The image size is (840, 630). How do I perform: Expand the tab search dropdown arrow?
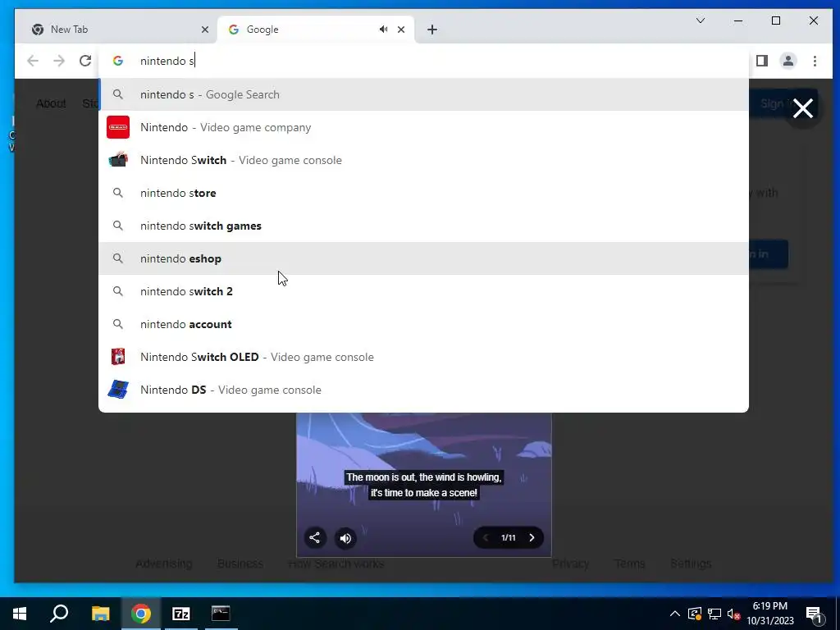[701, 21]
